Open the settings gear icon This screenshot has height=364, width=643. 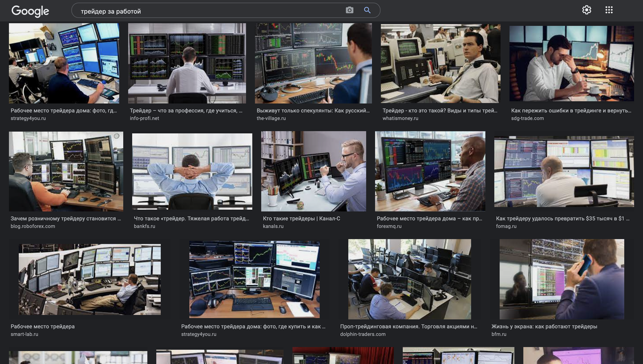coord(587,10)
